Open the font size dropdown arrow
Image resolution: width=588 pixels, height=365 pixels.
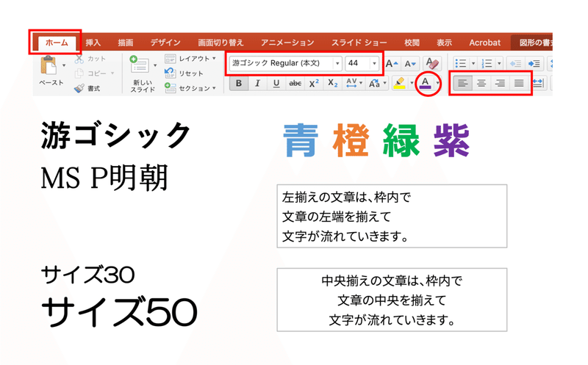click(374, 64)
